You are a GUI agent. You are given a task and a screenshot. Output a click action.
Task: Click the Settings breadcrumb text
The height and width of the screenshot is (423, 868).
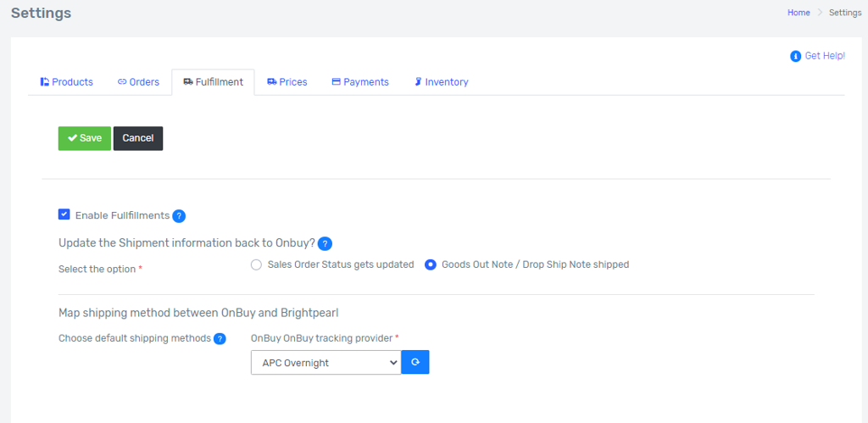point(845,13)
